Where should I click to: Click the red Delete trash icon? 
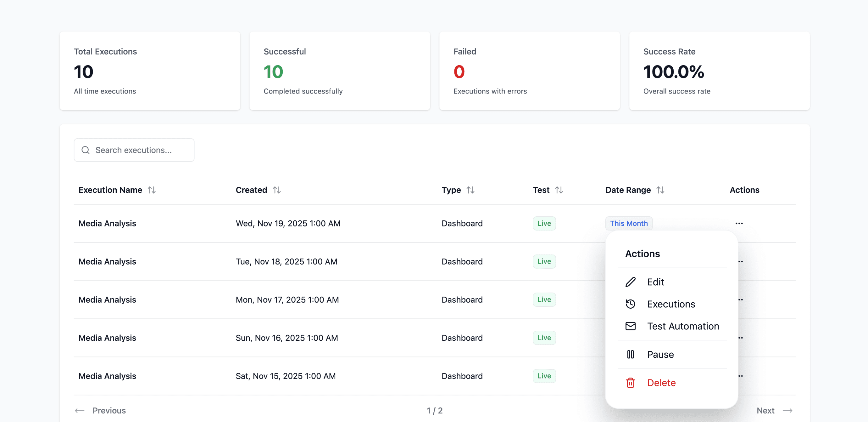pos(631,383)
